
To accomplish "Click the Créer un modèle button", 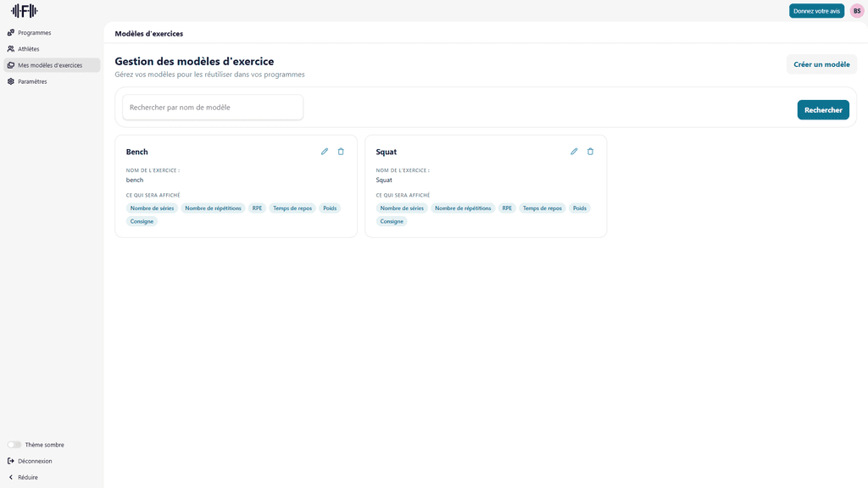I will [x=821, y=64].
